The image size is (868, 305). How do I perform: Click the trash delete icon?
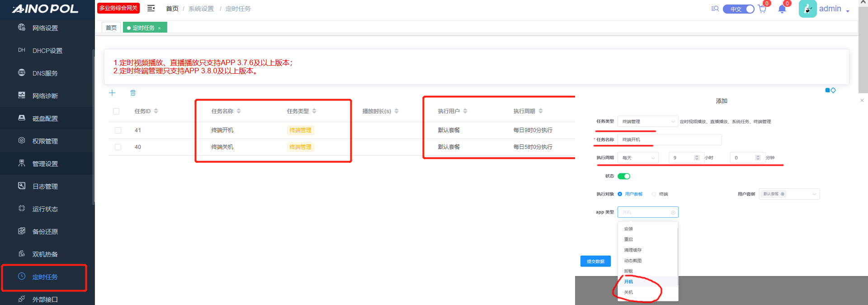tap(133, 93)
